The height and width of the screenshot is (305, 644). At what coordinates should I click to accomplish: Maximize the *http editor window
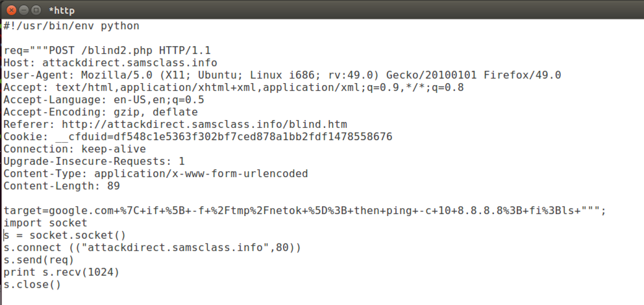point(36,9)
